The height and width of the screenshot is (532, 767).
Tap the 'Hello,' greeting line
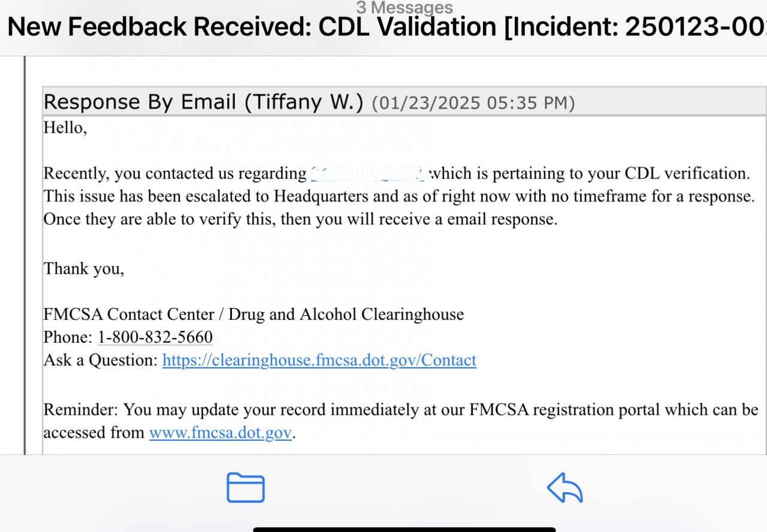point(65,127)
